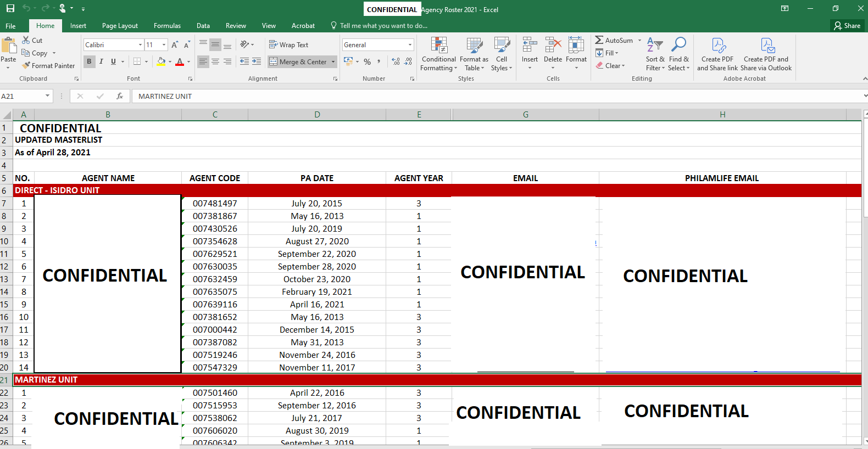
Task: Apply red Font Color swatch
Action: [x=179, y=61]
